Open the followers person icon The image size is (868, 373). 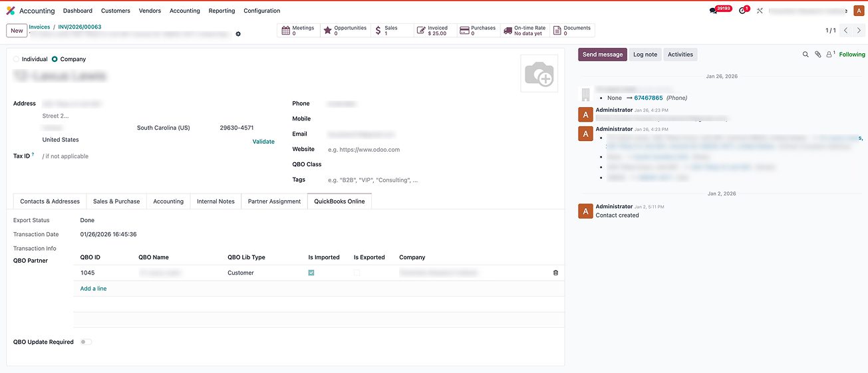coord(829,55)
